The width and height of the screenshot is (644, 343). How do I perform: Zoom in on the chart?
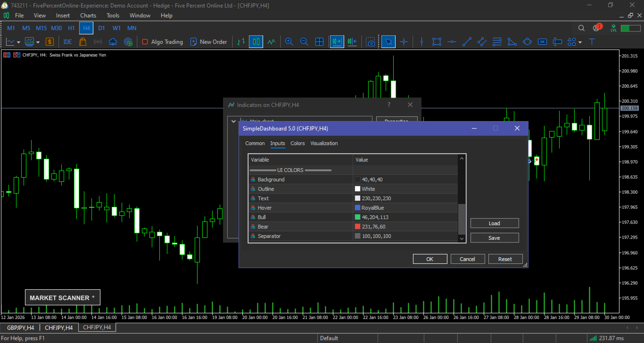coord(289,42)
